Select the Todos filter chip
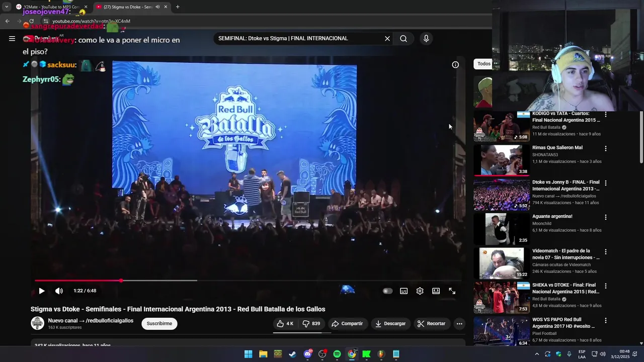 point(484,64)
